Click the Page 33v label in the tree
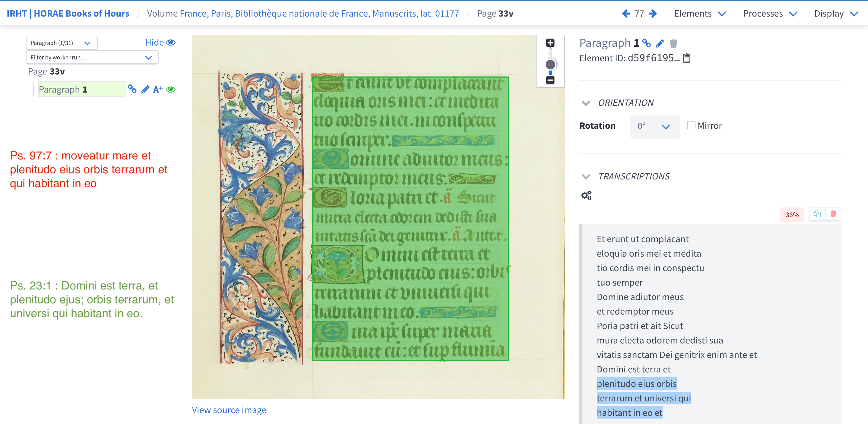Image resolution: width=868 pixels, height=424 pixels. tap(46, 71)
